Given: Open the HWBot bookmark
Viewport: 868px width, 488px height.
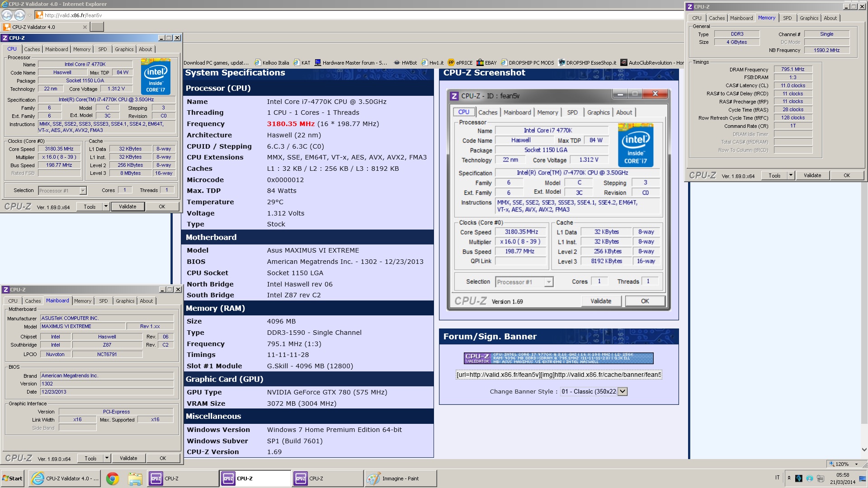Looking at the screenshot, I should [405, 63].
